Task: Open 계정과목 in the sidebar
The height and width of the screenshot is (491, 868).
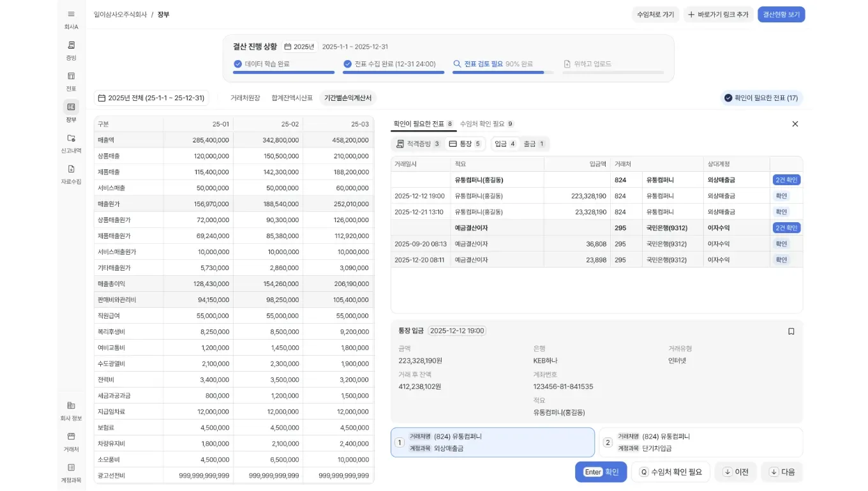Action: point(71,468)
